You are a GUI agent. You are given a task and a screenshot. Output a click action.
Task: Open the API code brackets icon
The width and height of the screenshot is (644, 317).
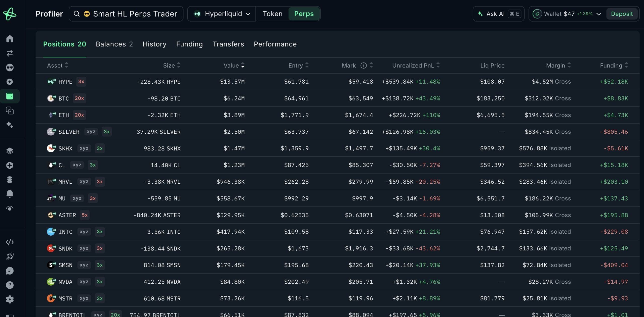coord(10,242)
